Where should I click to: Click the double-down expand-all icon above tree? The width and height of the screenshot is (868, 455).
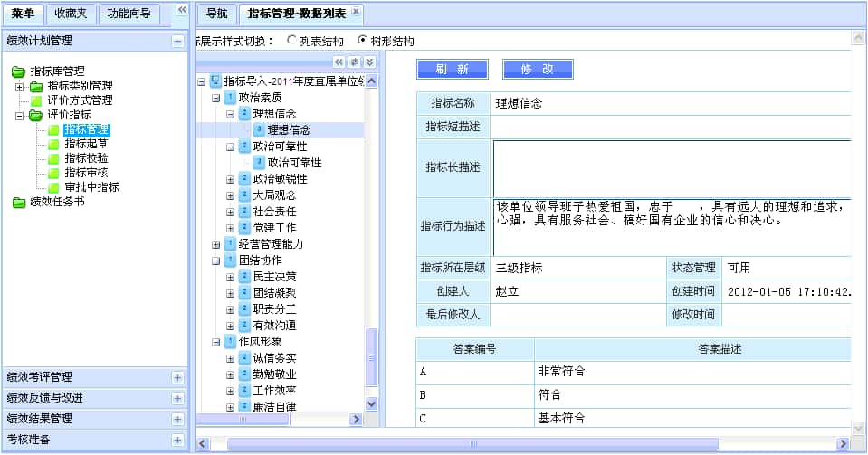click(x=368, y=62)
